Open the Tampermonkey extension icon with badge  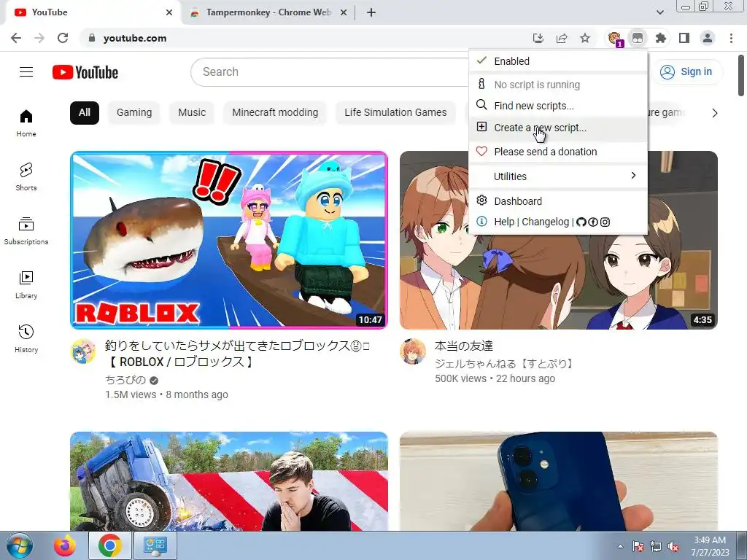point(614,38)
